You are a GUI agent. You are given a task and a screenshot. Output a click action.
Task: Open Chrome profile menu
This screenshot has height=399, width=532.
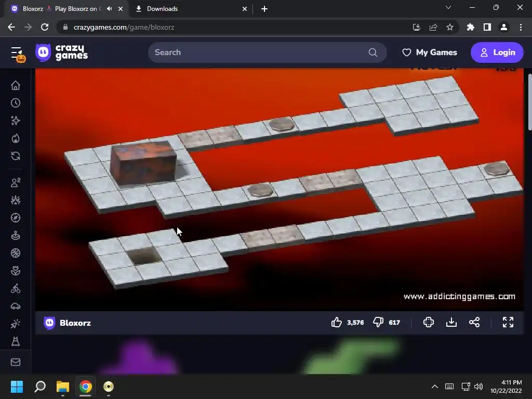click(x=504, y=27)
